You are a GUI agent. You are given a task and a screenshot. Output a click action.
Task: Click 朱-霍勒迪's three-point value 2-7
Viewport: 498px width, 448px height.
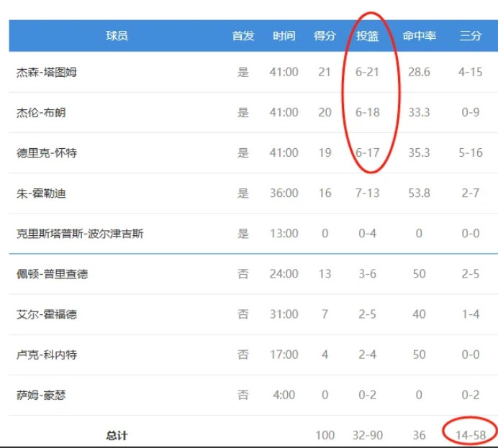pos(471,193)
